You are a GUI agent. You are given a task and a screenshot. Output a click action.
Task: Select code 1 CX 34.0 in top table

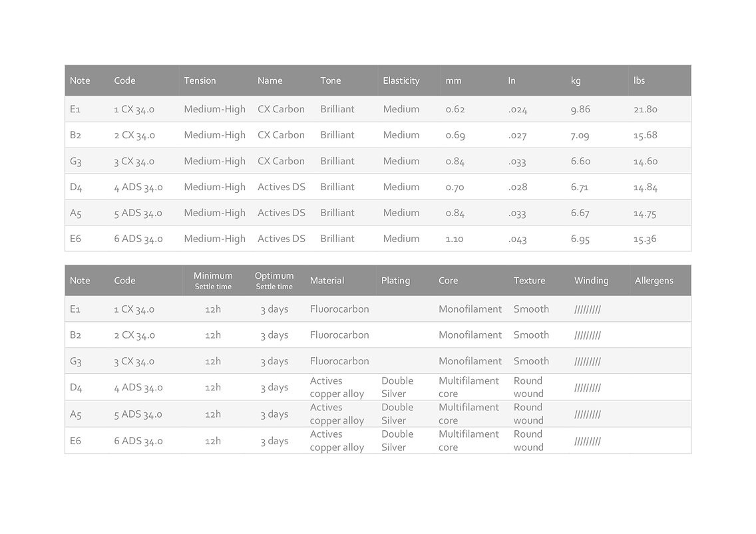point(134,110)
